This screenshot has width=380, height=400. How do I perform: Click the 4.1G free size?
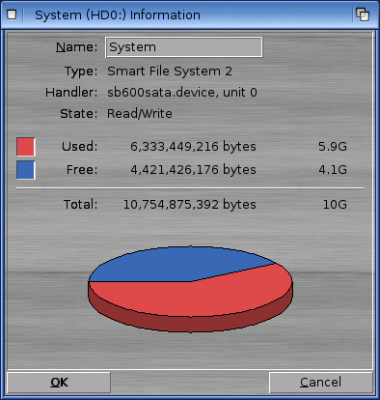332,170
